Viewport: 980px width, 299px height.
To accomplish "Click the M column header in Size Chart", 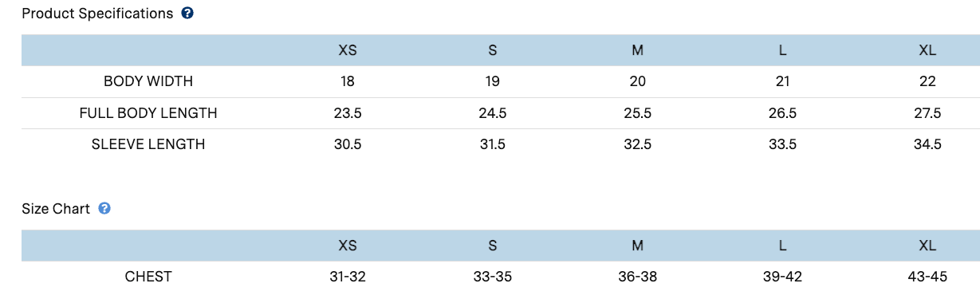I will point(637,246).
